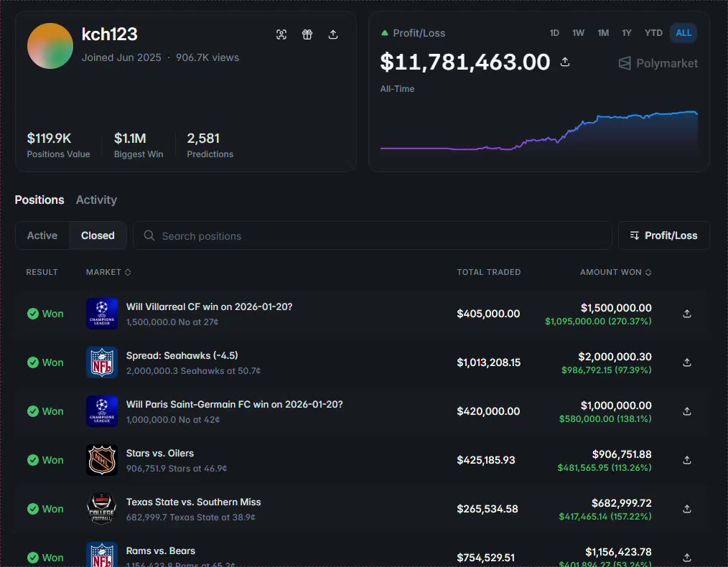Click share icon beside $11,781,463.00 profit
Screen dimensions: 728x567
click(565, 62)
